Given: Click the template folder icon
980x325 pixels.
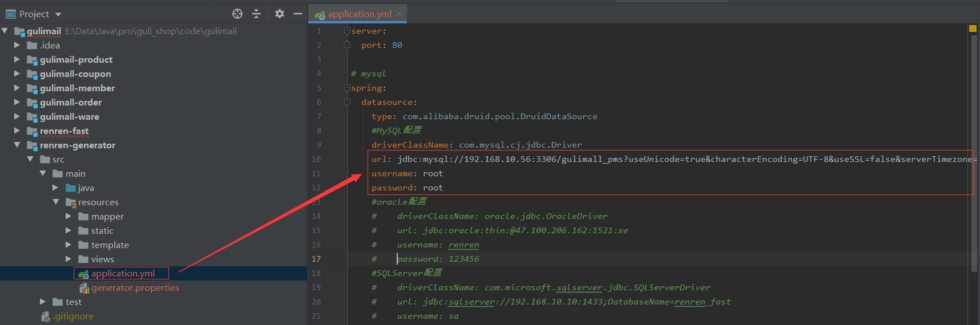Looking at the screenshot, I should 83,245.
